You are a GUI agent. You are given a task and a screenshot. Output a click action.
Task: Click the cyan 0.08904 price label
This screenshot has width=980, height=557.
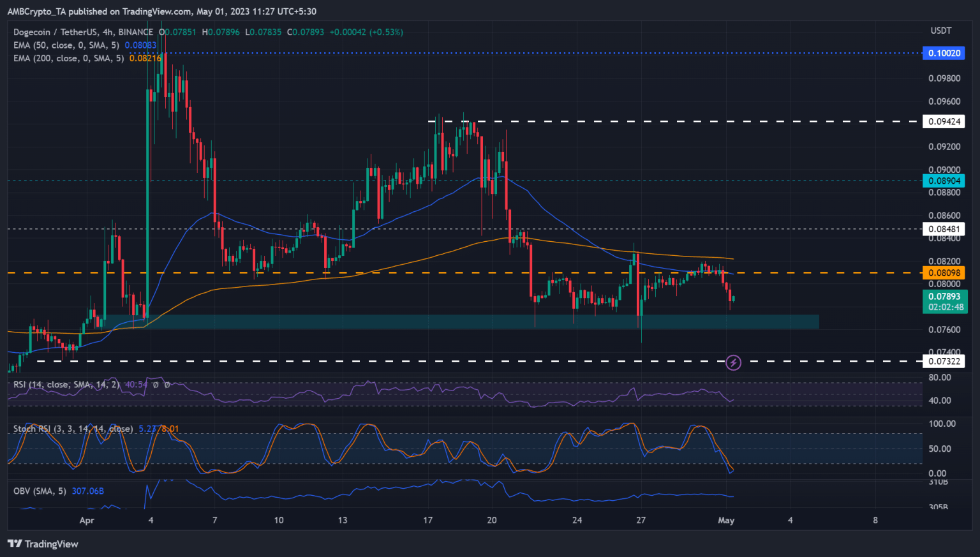[x=944, y=181]
